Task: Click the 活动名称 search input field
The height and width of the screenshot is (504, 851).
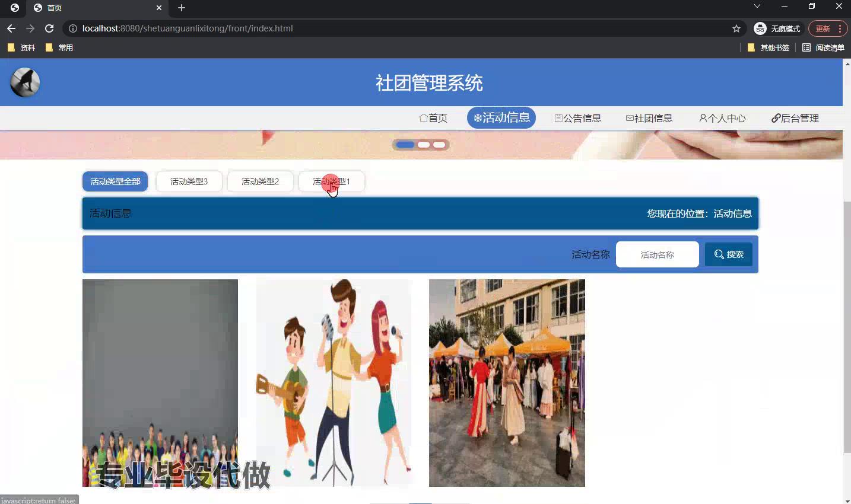Action: (x=657, y=255)
